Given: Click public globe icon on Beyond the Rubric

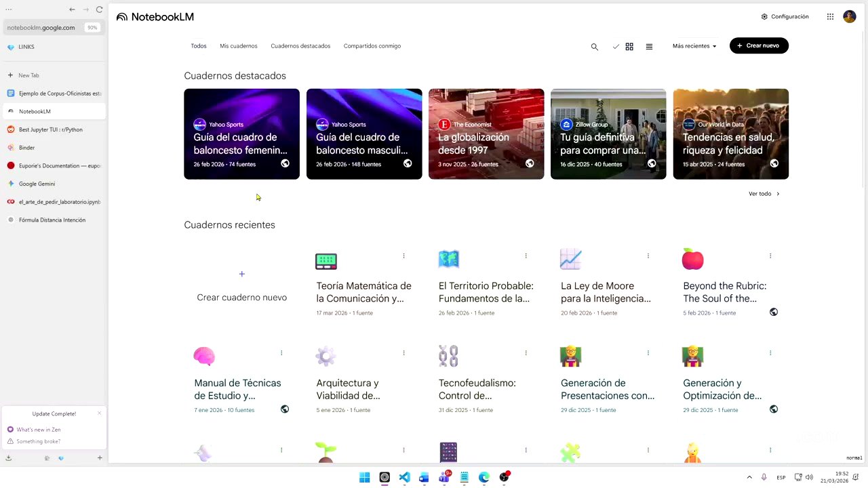Looking at the screenshot, I should pyautogui.click(x=774, y=312).
